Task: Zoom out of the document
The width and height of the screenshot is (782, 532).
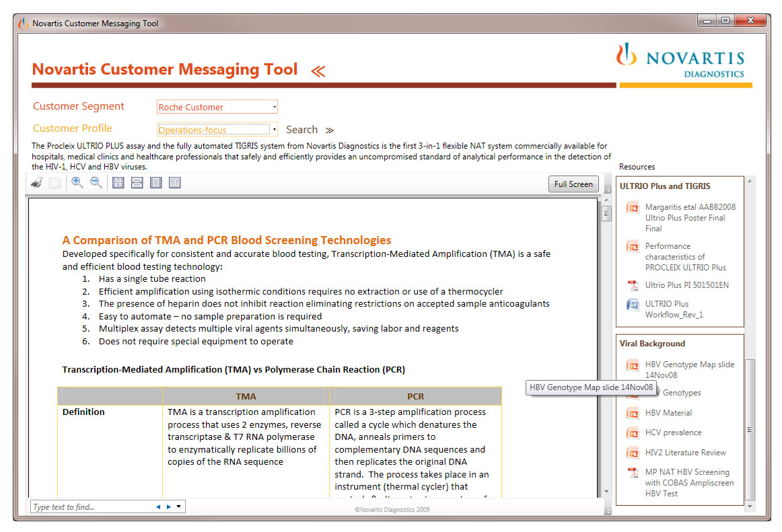Action: pos(96,182)
